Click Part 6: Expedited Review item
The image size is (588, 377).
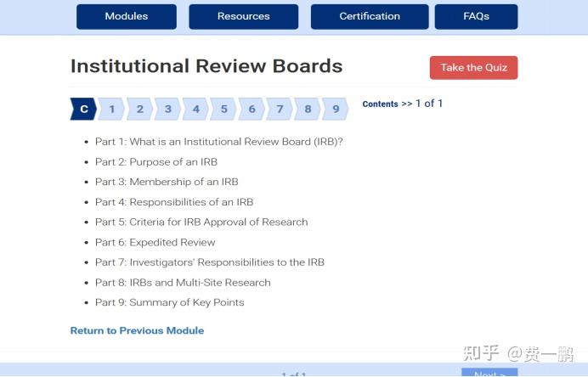[155, 242]
